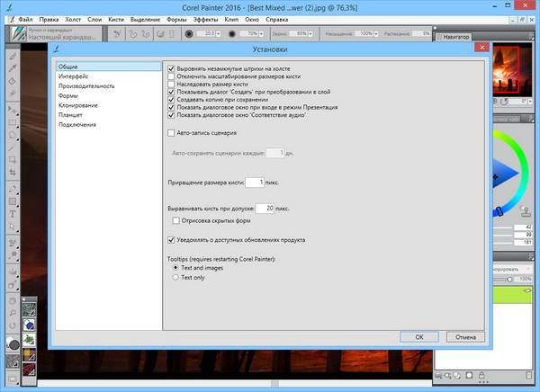The image size is (540, 392).
Task: Enable 'Авто-запись сценария' checkbox
Action: [x=172, y=132]
